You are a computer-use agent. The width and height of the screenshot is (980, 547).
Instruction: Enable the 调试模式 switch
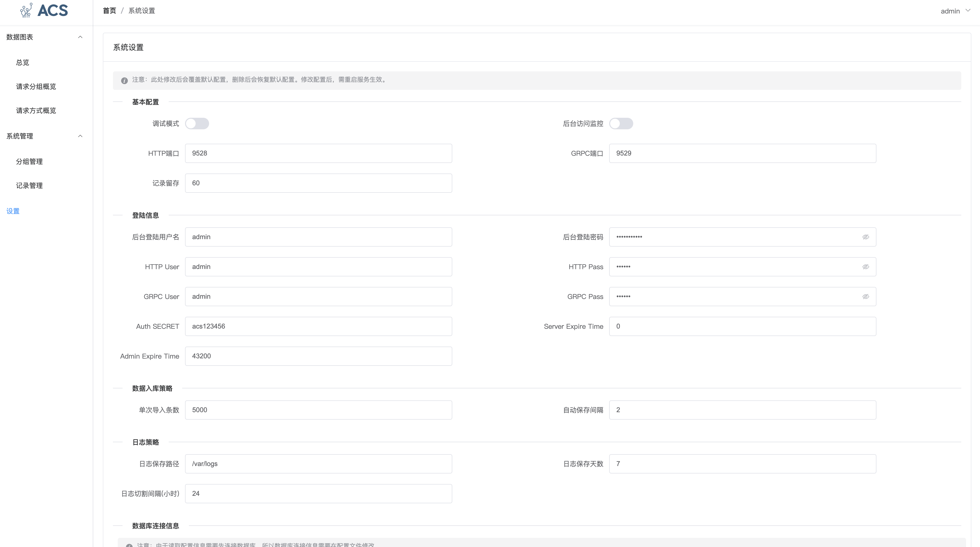197,124
